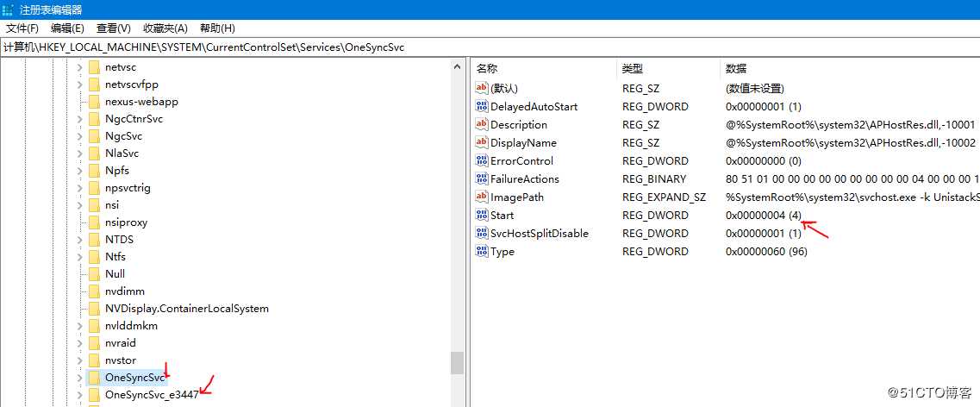Click the APHostRes.dll,-10002 data cell

pos(850,142)
